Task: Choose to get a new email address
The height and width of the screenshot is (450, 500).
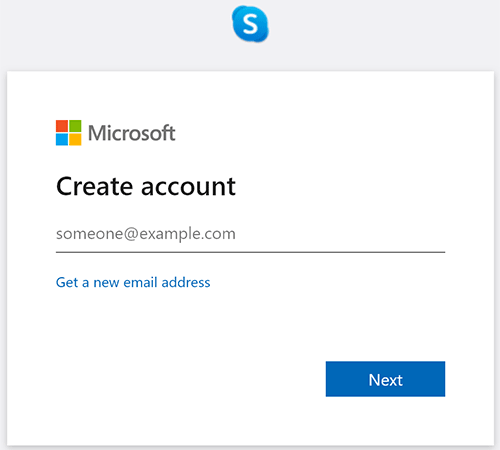Action: [x=133, y=282]
